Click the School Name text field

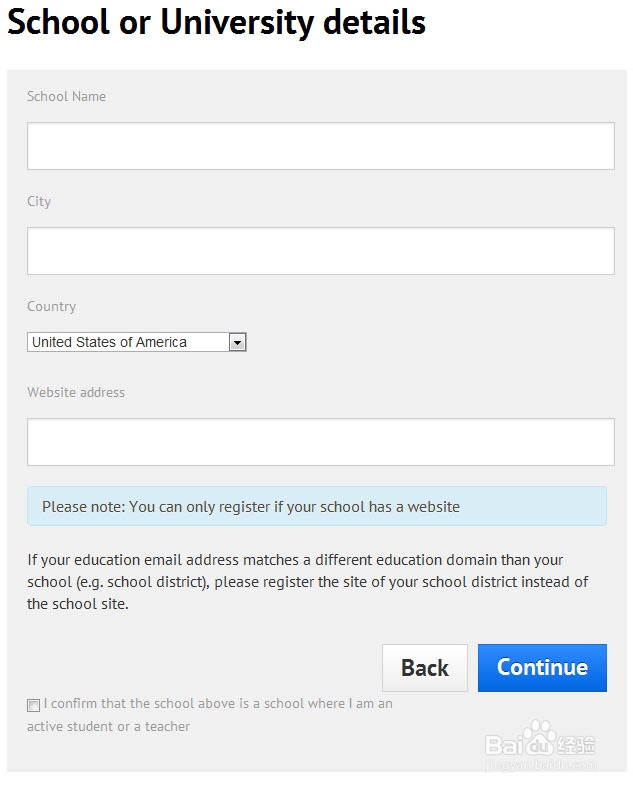[320, 146]
